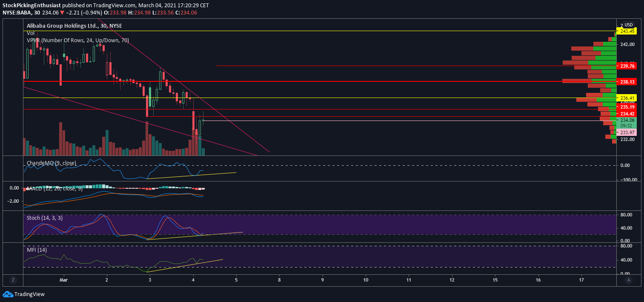Select the 235.19 red price label
Viewport: 644px width, 302px height.
627,107
